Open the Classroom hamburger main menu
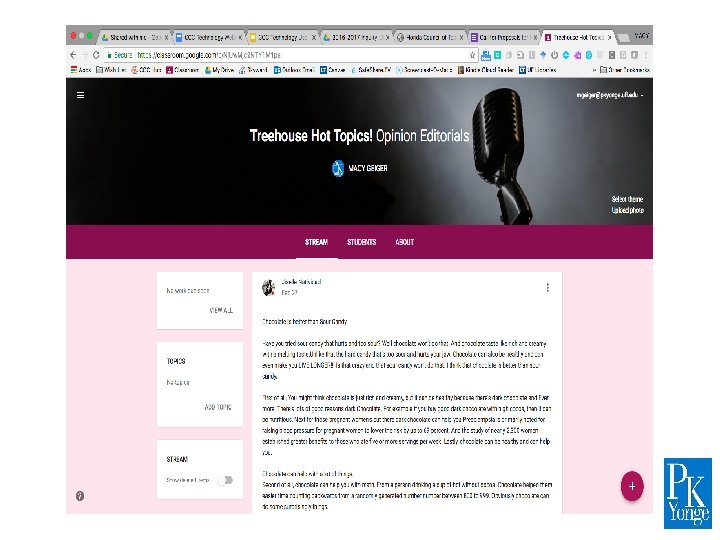Viewport: 720px width, 540px height. 80,95
